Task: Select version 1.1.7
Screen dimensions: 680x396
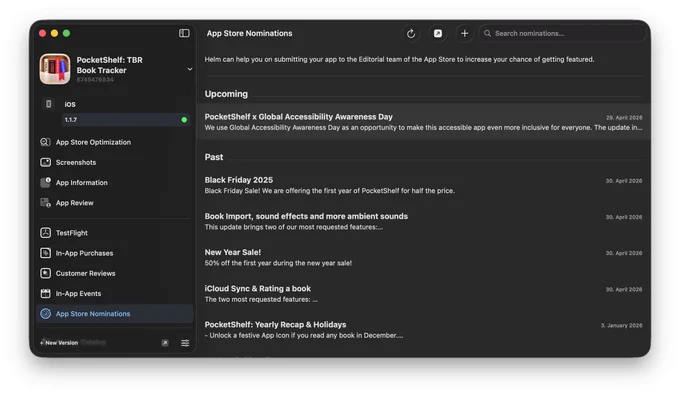Action: pos(126,120)
